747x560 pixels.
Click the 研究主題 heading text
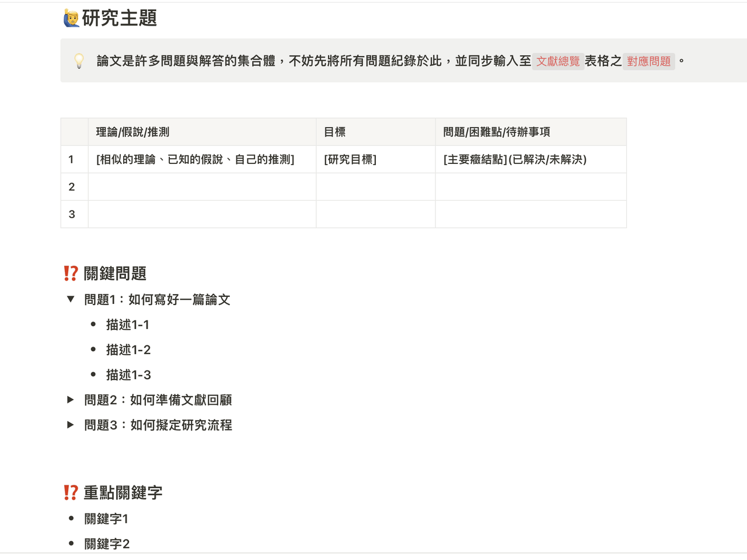120,18
